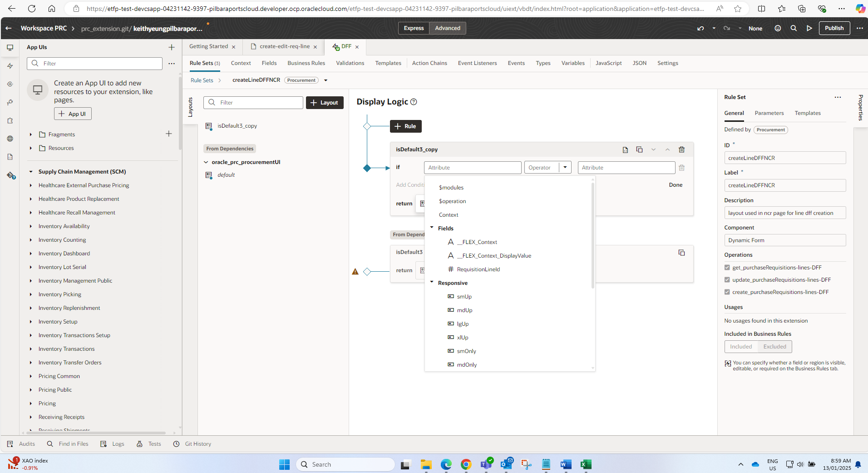Switch to Express mode
This screenshot has height=473, width=868.
click(x=414, y=28)
